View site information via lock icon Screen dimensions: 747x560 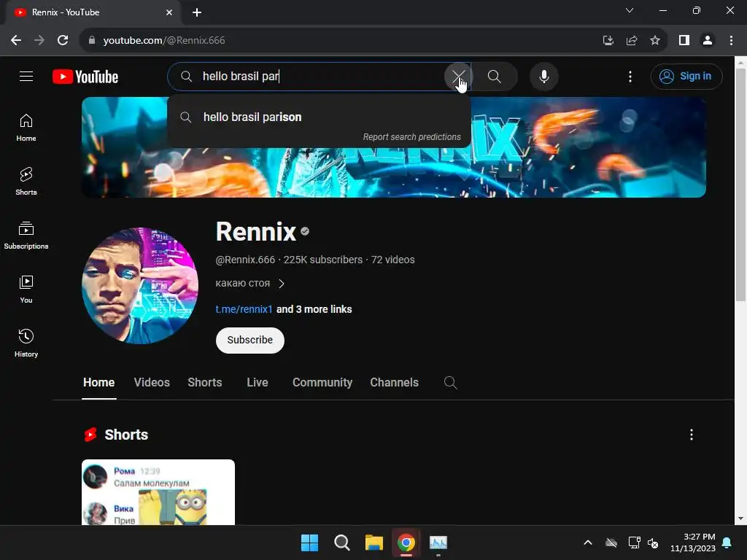point(92,41)
